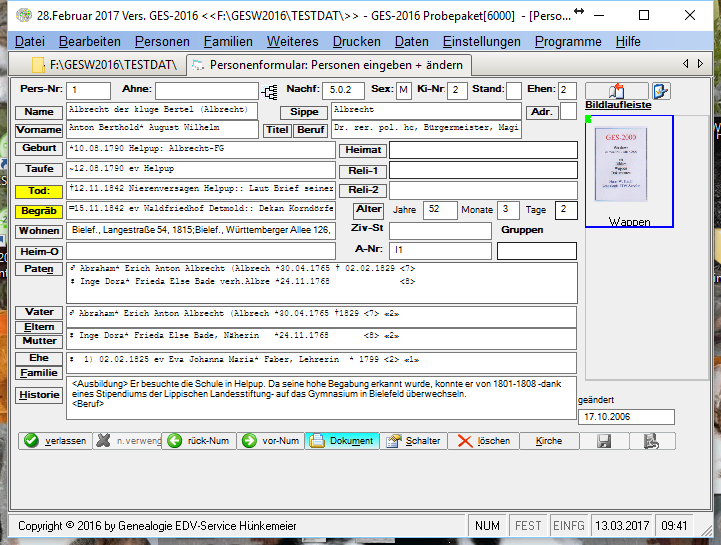Open the Familien menu

pyautogui.click(x=228, y=42)
